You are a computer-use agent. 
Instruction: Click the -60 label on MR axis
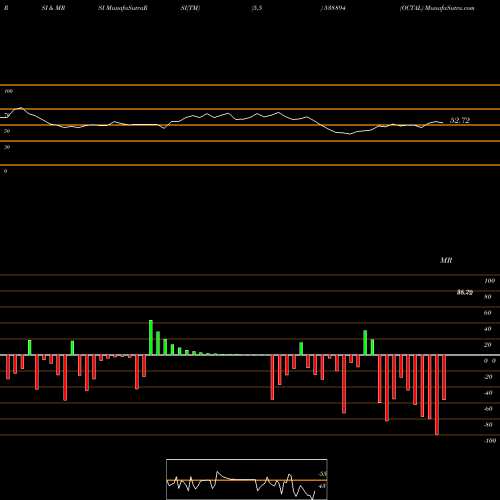tap(488, 409)
